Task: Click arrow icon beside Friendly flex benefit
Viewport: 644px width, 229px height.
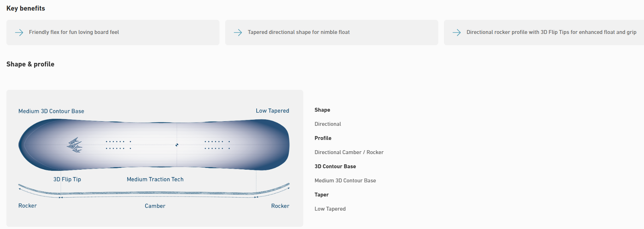Action: click(x=19, y=33)
